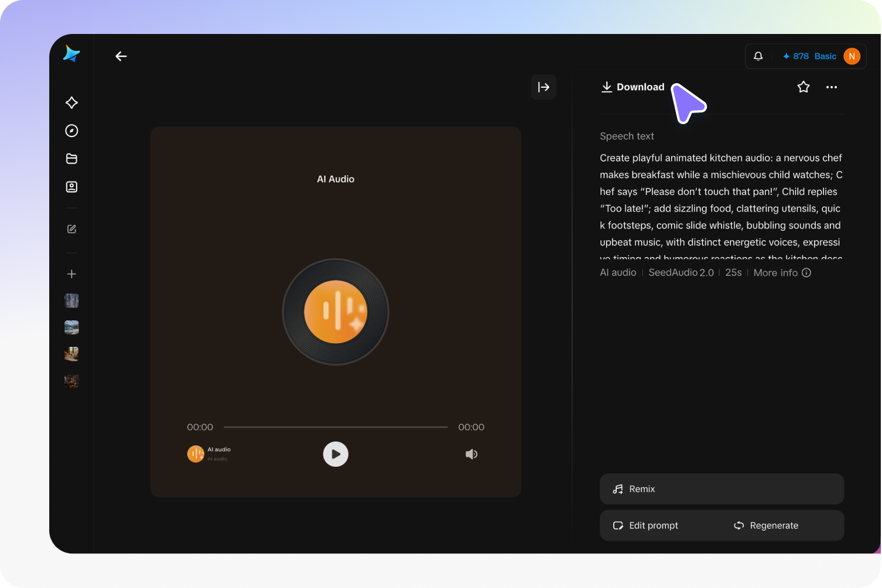882x588 pixels.
Task: Favorite this audio with the star icon
Action: pyautogui.click(x=804, y=87)
